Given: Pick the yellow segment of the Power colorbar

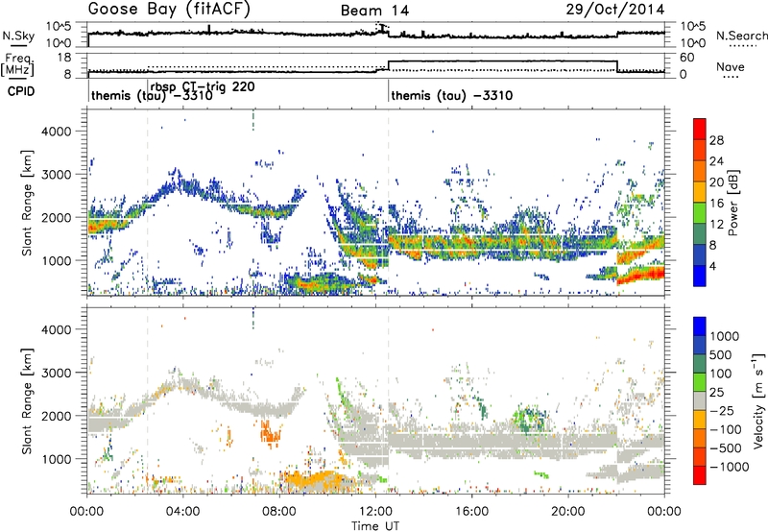Looking at the screenshot, I should pyautogui.click(x=700, y=191).
